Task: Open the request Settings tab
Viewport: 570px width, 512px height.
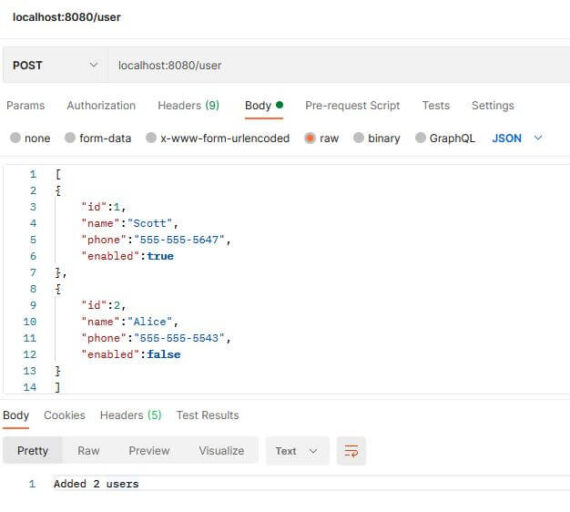Action: 493,105
